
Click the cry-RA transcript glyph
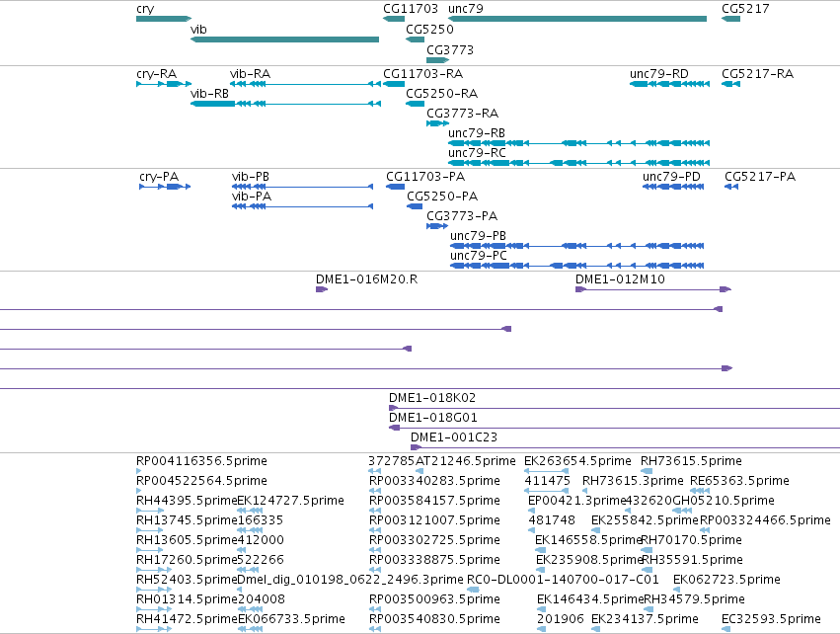(x=164, y=84)
